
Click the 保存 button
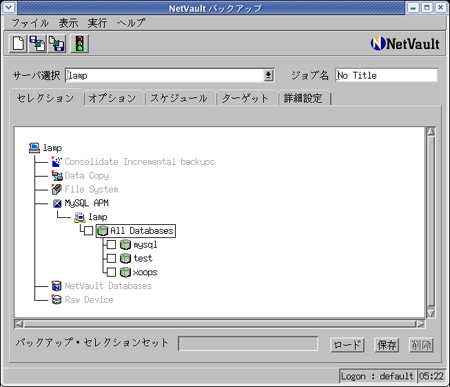tap(387, 345)
